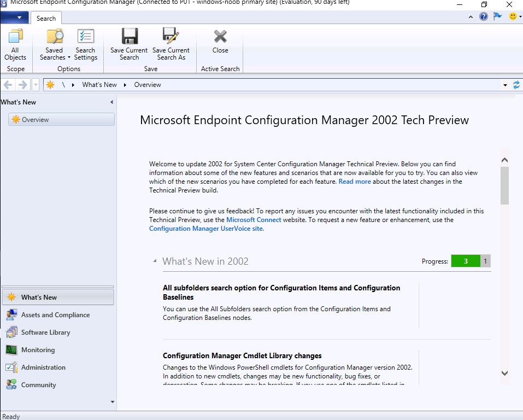Click Save Current Search
The width and height of the screenshot is (523, 420).
coord(129,45)
